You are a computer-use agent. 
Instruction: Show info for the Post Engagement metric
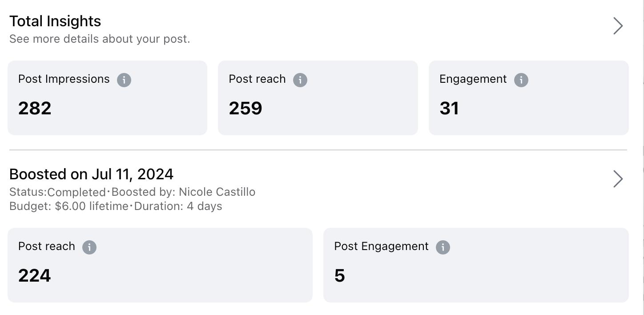coord(443,247)
